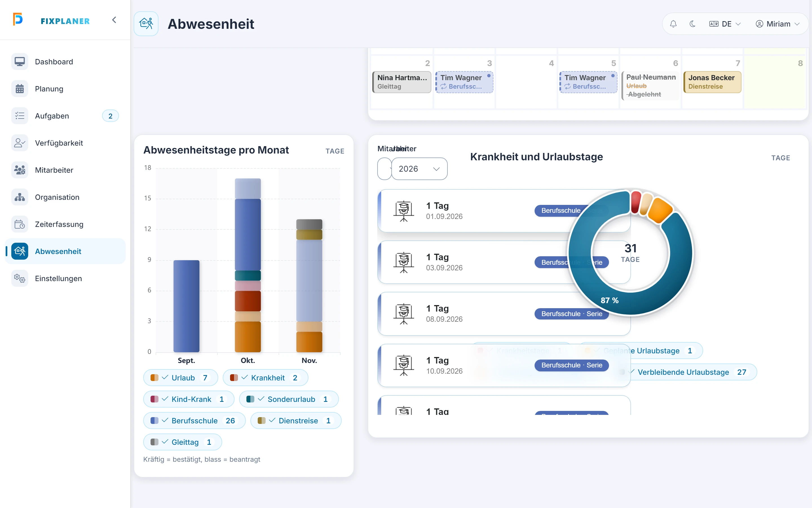Viewport: 812px width, 508px height.
Task: Go to Dashboard menu item
Action: pyautogui.click(x=65, y=62)
